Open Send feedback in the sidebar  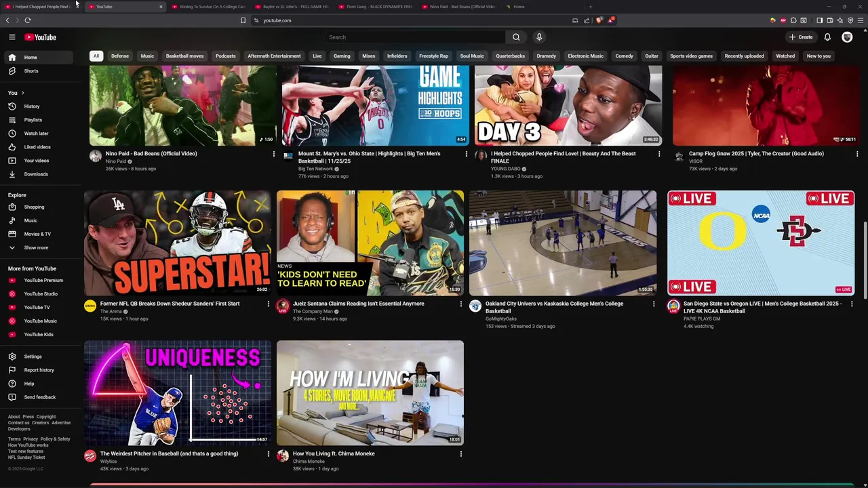coord(41,397)
